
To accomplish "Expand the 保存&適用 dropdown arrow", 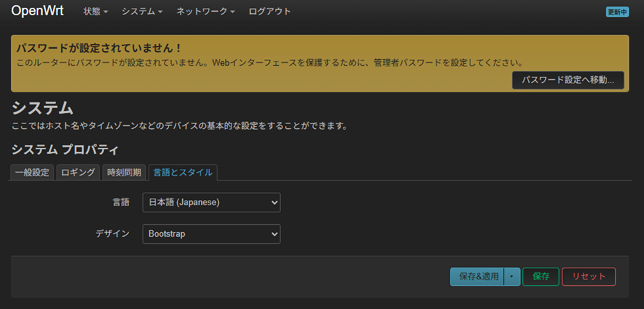I will pyautogui.click(x=512, y=277).
